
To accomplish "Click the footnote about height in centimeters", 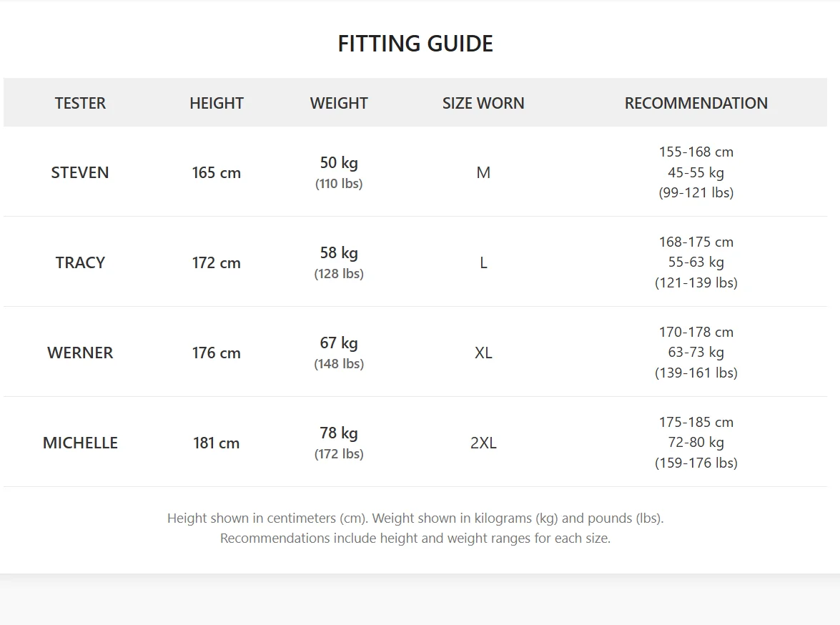I will (x=415, y=518).
